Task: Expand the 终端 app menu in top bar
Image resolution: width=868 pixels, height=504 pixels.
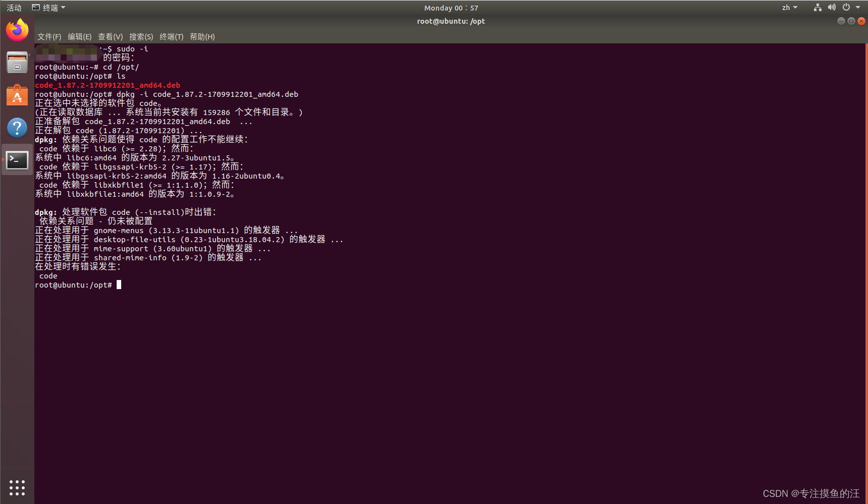Action: 49,8
